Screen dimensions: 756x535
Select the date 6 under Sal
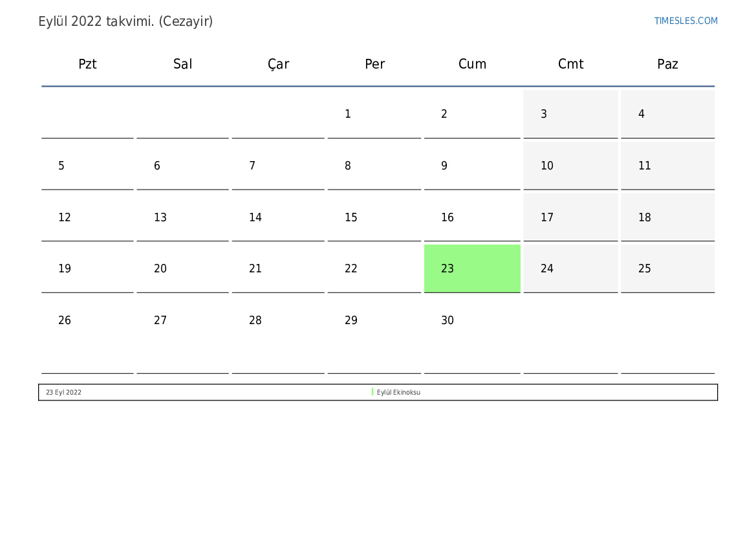pyautogui.click(x=182, y=166)
